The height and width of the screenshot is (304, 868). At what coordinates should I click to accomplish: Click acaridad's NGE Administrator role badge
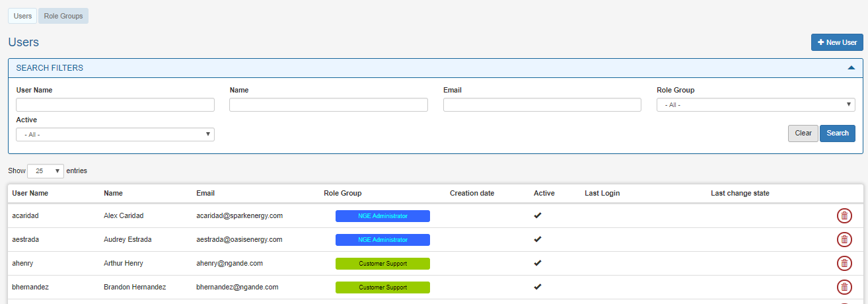coord(382,216)
